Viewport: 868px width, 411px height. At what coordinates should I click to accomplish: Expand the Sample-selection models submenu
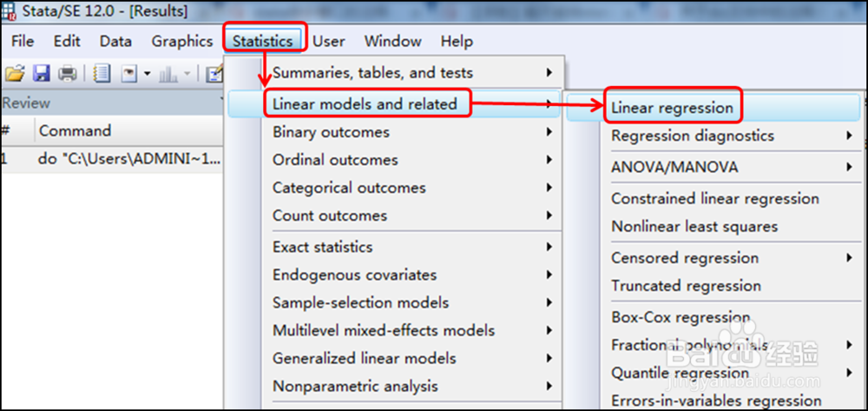[395, 303]
